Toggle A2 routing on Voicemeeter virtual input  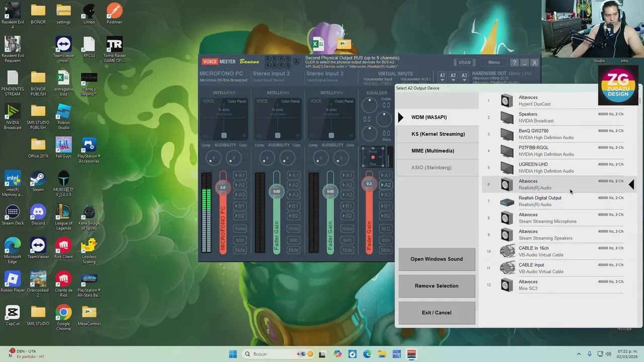click(385, 185)
